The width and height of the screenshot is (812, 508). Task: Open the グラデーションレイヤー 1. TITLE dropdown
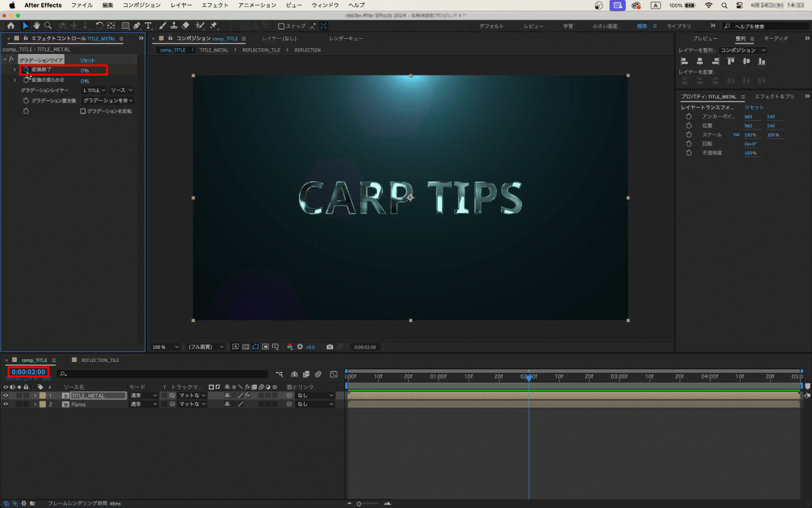95,90
